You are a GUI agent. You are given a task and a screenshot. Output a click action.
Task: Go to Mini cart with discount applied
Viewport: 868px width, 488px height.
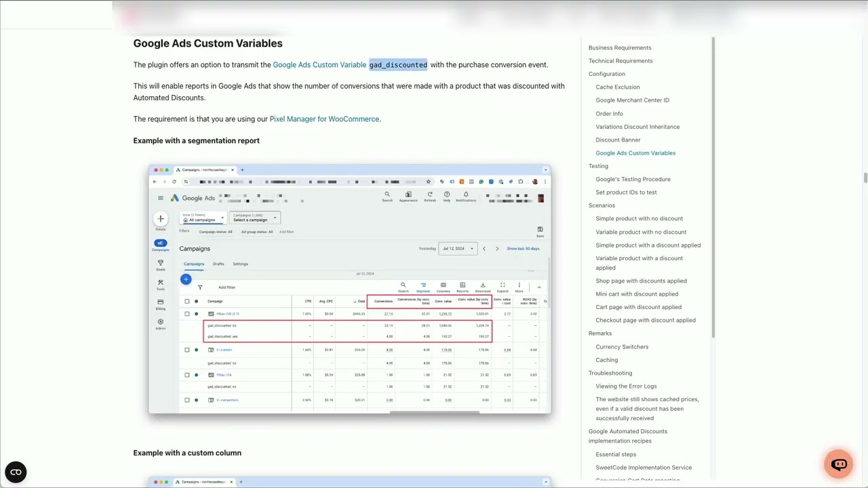click(x=637, y=294)
